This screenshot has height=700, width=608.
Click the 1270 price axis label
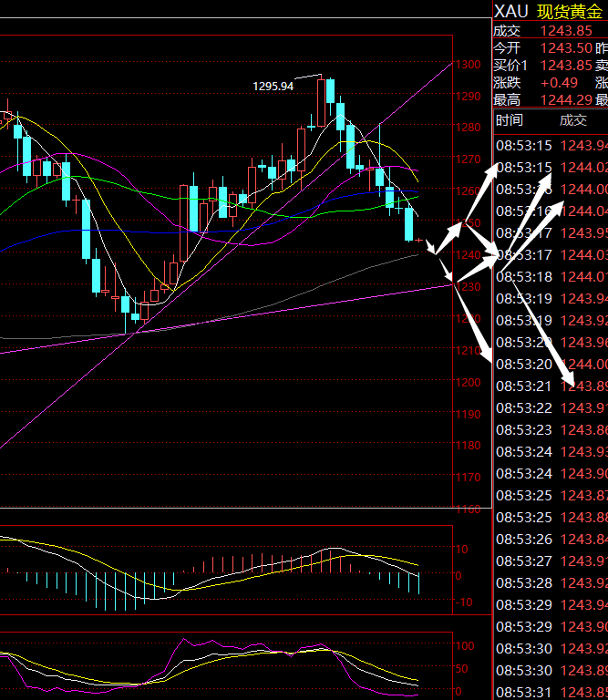point(468,159)
